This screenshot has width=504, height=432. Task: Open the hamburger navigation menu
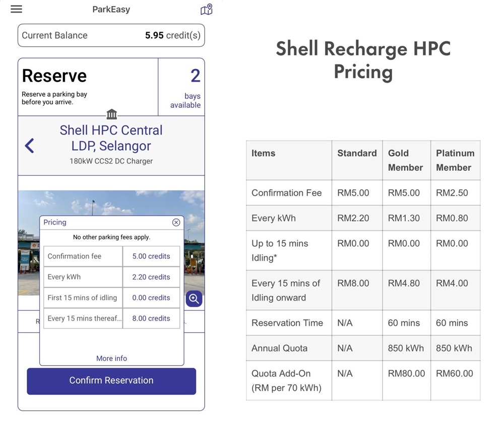[x=16, y=9]
